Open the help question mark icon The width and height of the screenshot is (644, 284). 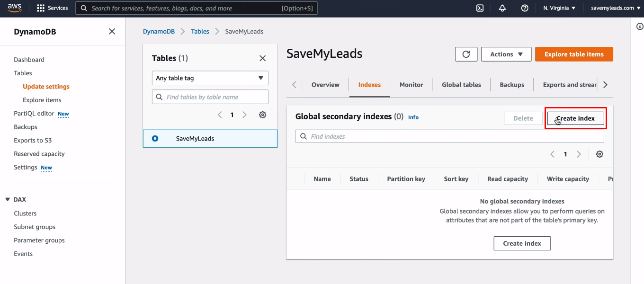click(525, 8)
